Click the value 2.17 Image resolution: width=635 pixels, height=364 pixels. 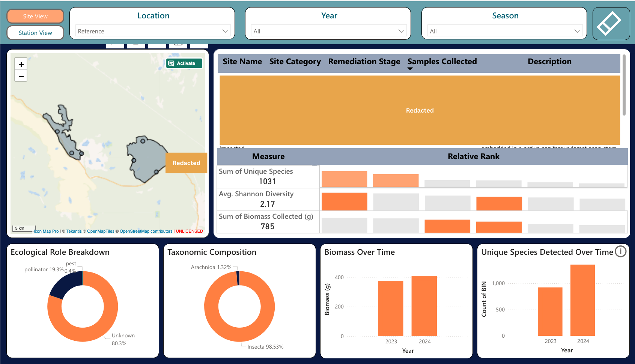(267, 204)
